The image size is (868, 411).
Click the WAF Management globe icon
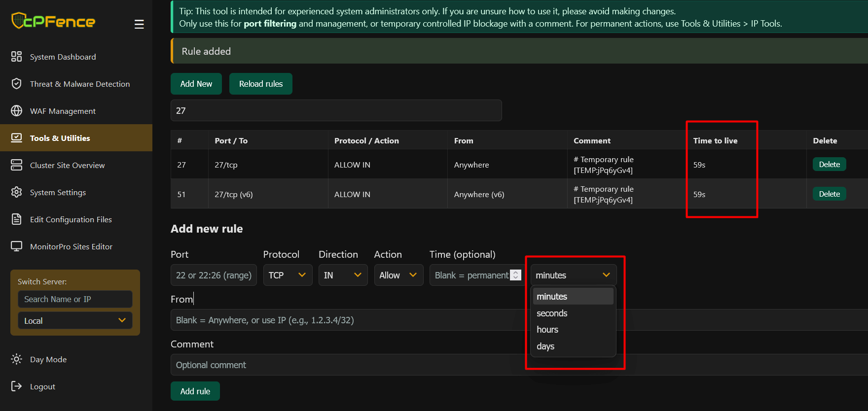coord(17,111)
